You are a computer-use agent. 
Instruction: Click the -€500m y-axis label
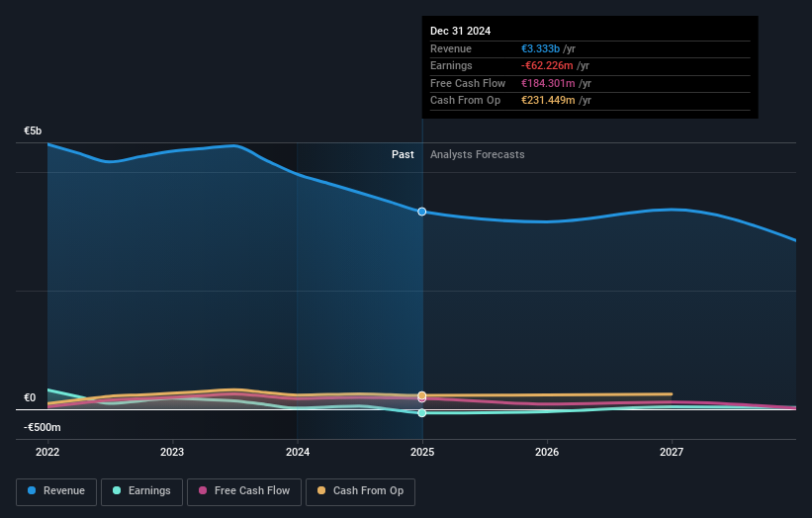(42, 427)
